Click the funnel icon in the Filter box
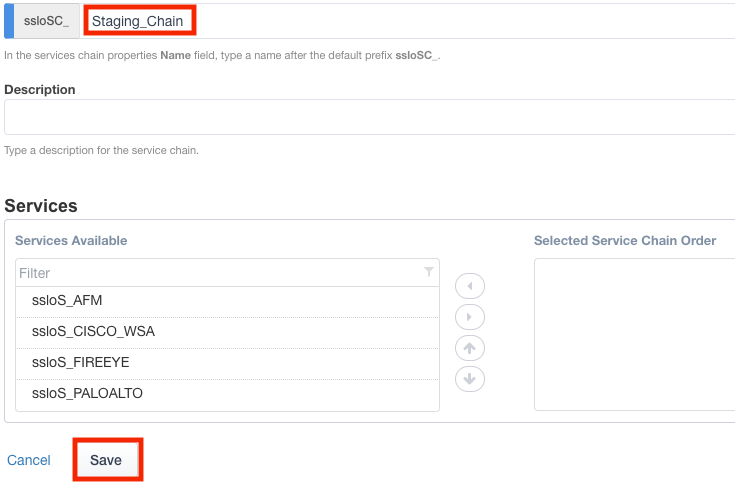Screen dimensions: 735x486 429,272
